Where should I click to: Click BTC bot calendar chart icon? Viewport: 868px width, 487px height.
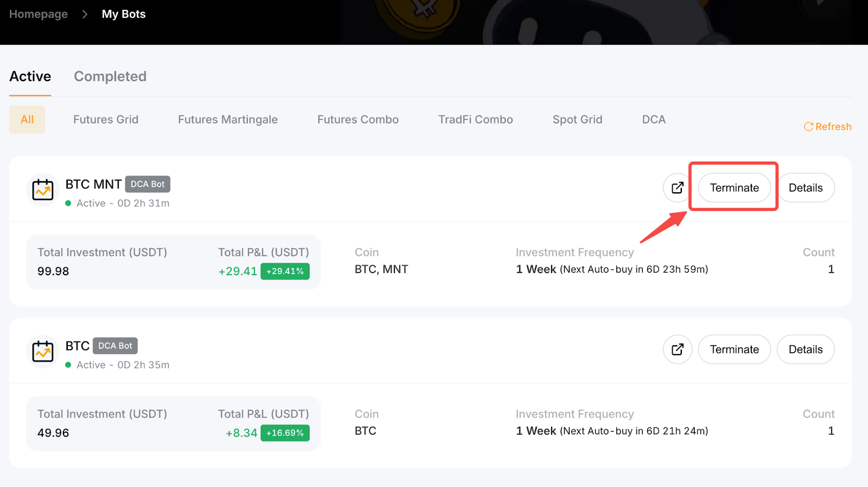pos(43,351)
